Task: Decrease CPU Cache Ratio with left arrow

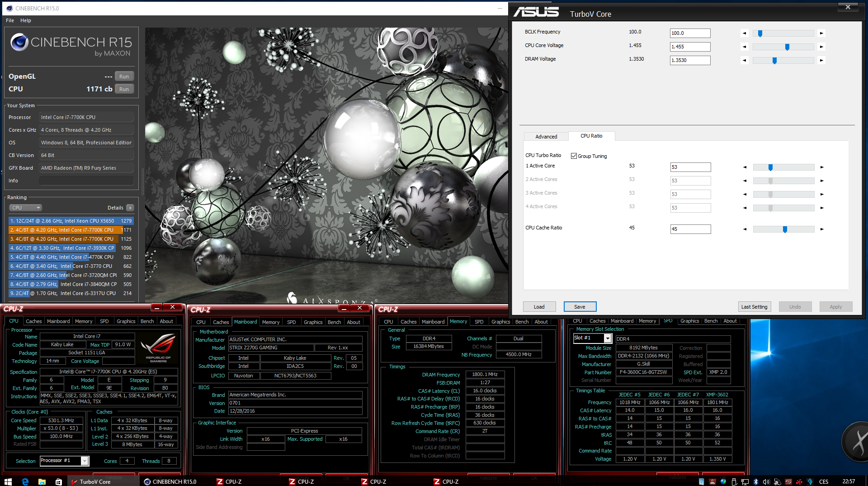Action: click(x=745, y=229)
